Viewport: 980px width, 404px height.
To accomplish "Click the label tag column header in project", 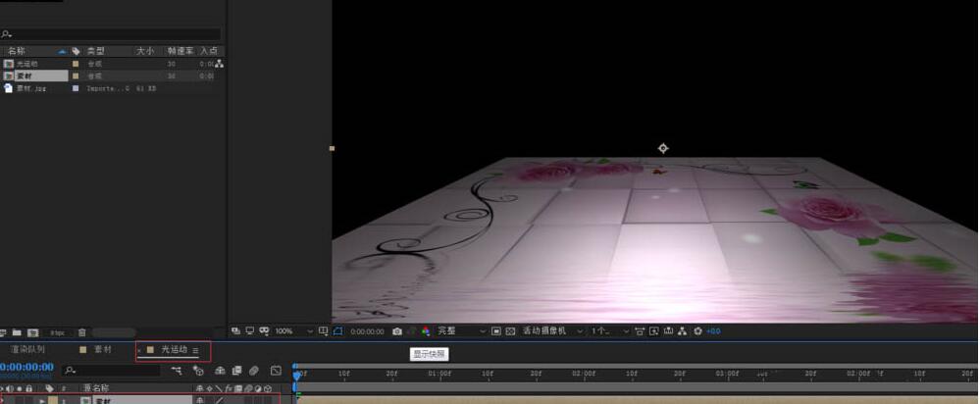I will [x=77, y=51].
